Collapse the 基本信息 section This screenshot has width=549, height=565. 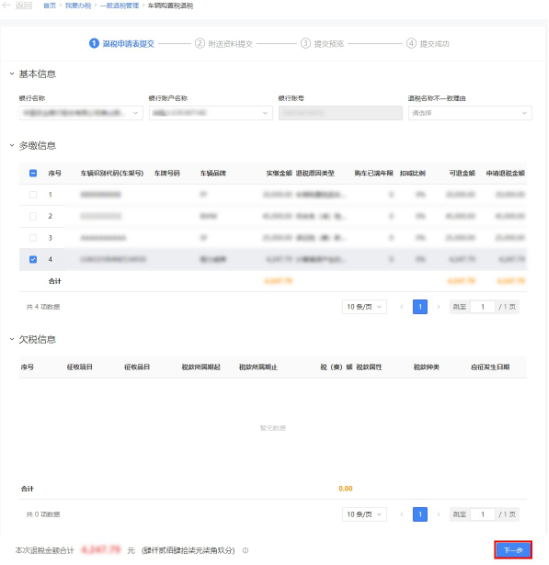pyautogui.click(x=12, y=74)
